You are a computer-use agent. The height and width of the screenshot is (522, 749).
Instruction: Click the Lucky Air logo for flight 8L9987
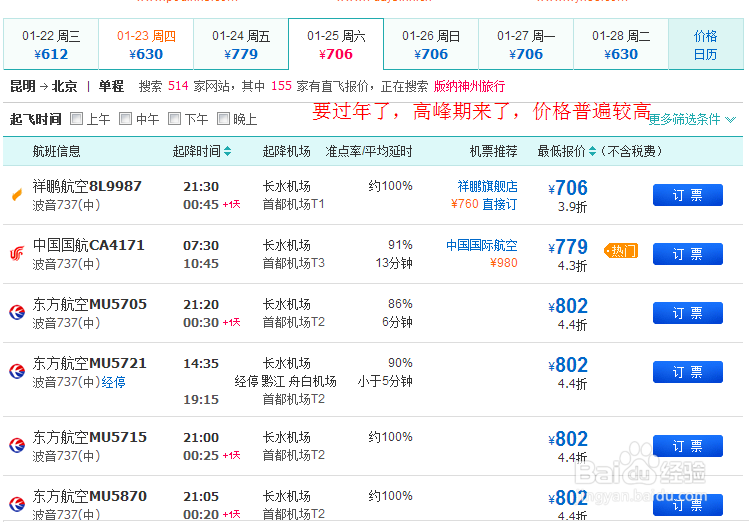17,194
